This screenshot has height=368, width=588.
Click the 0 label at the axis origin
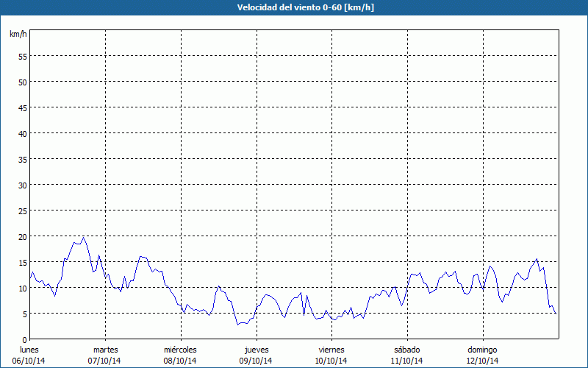pyautogui.click(x=24, y=339)
